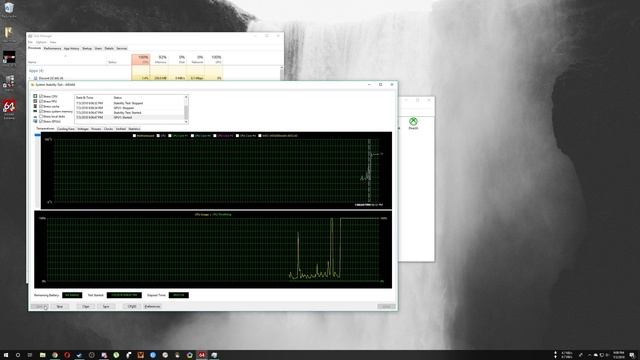Image resolution: width=640 pixels, height=360 pixels.
Task: Sort Task Manager by Disk column
Action: (x=177, y=60)
